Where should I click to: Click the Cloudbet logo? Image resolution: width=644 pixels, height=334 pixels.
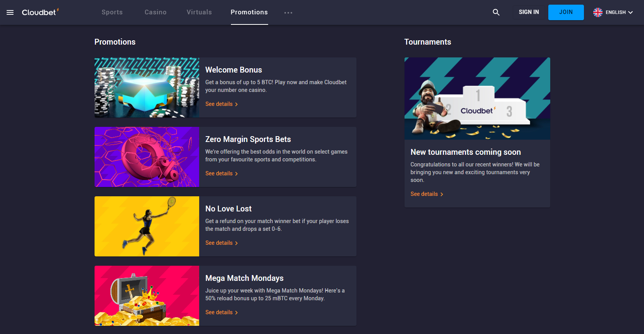(x=40, y=12)
